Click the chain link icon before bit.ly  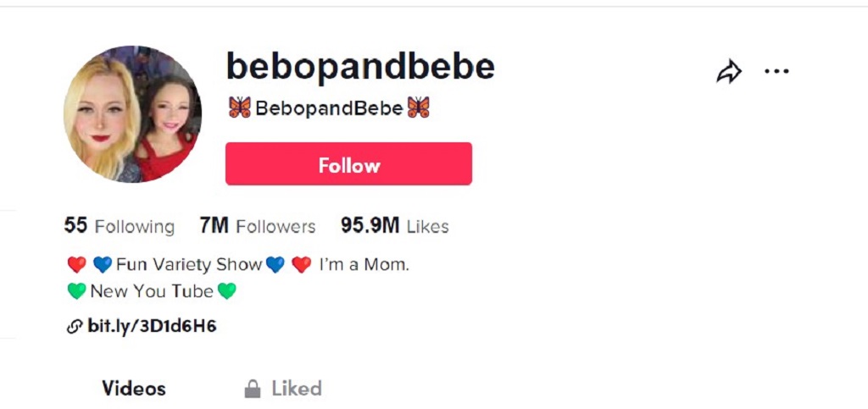pos(75,326)
